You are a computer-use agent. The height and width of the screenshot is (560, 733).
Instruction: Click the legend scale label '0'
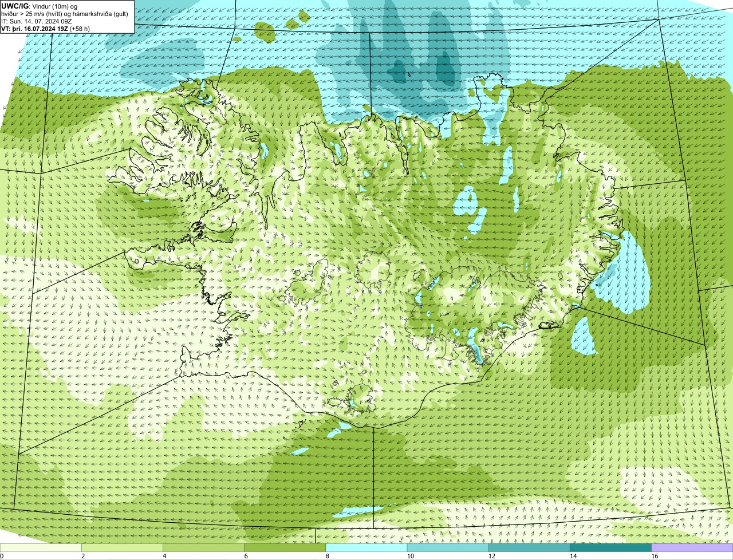2,556
